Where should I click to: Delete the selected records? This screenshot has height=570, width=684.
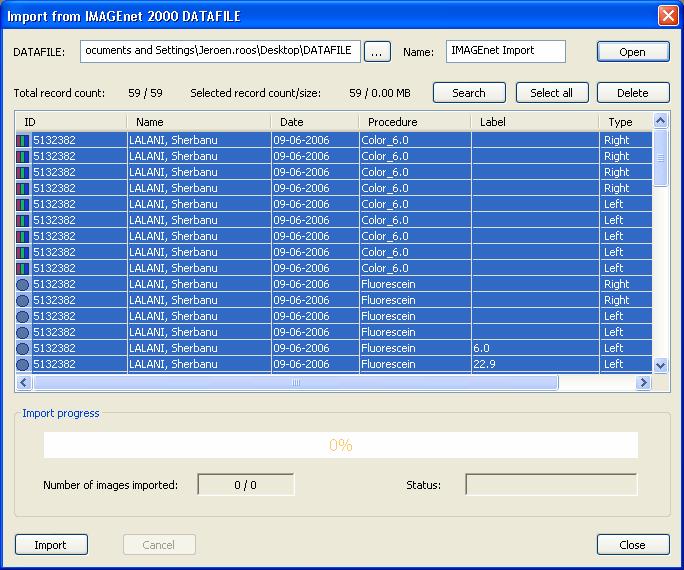(x=633, y=93)
